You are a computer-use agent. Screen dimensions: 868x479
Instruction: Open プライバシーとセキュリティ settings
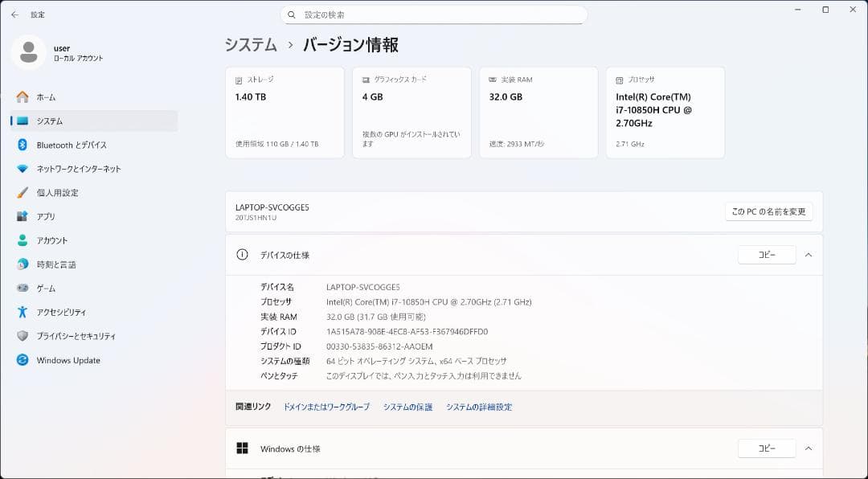76,336
